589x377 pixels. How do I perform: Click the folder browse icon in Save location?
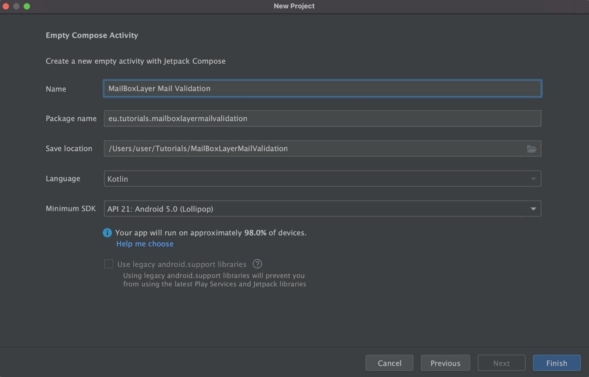point(531,149)
